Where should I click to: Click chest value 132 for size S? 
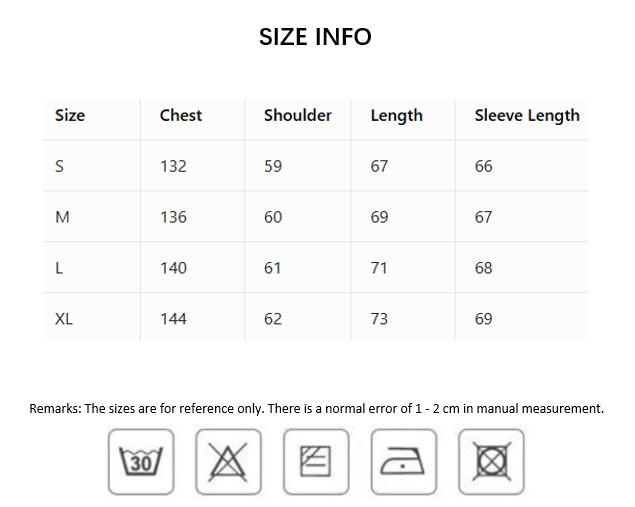[173, 166]
